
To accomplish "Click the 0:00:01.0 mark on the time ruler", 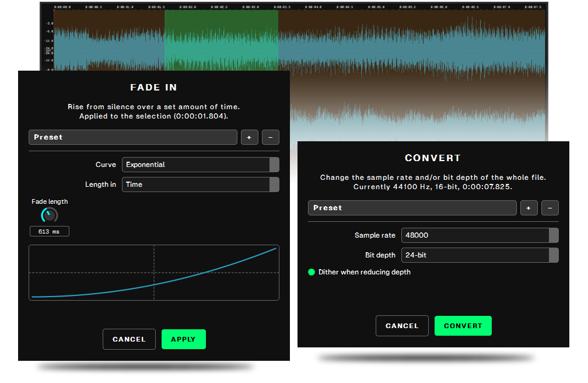I will (x=125, y=7).
